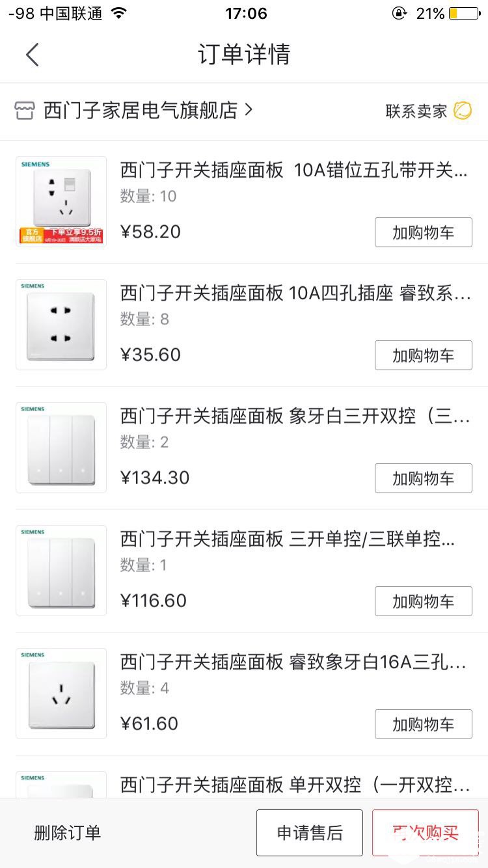The image size is (488, 868).
Task: Add the ¥61.60 item to cart
Action: (423, 724)
